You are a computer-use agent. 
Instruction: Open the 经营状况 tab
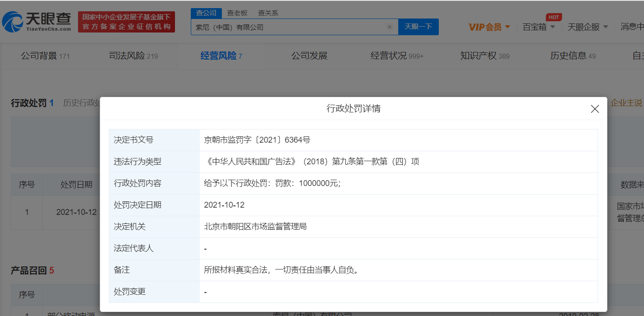[397, 56]
